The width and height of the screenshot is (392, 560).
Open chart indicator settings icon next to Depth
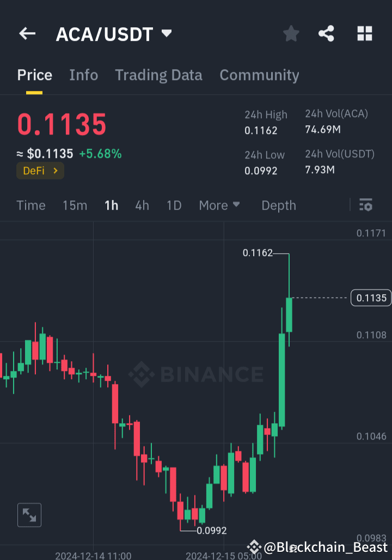(x=365, y=205)
